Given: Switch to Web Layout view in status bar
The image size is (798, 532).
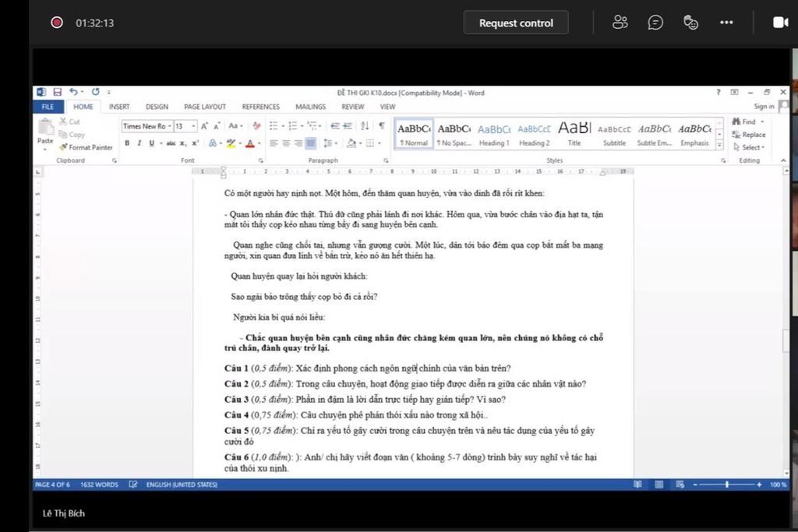Looking at the screenshot, I should coord(680,484).
